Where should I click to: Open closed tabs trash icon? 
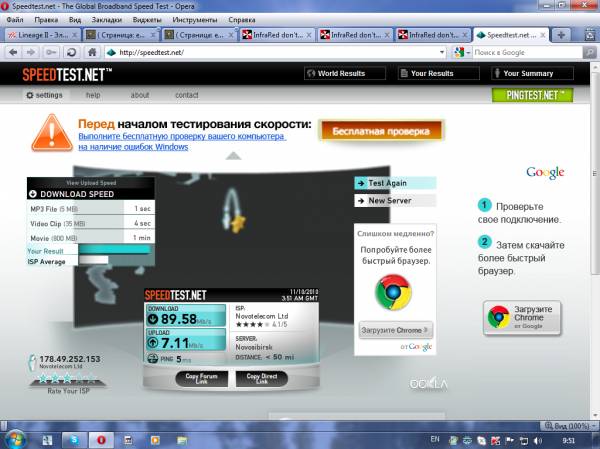pos(591,35)
